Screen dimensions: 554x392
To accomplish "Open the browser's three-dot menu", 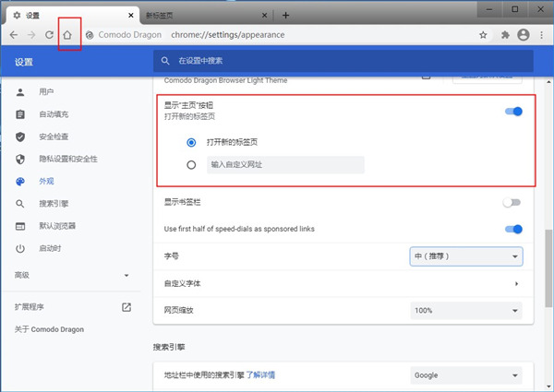I will [542, 35].
